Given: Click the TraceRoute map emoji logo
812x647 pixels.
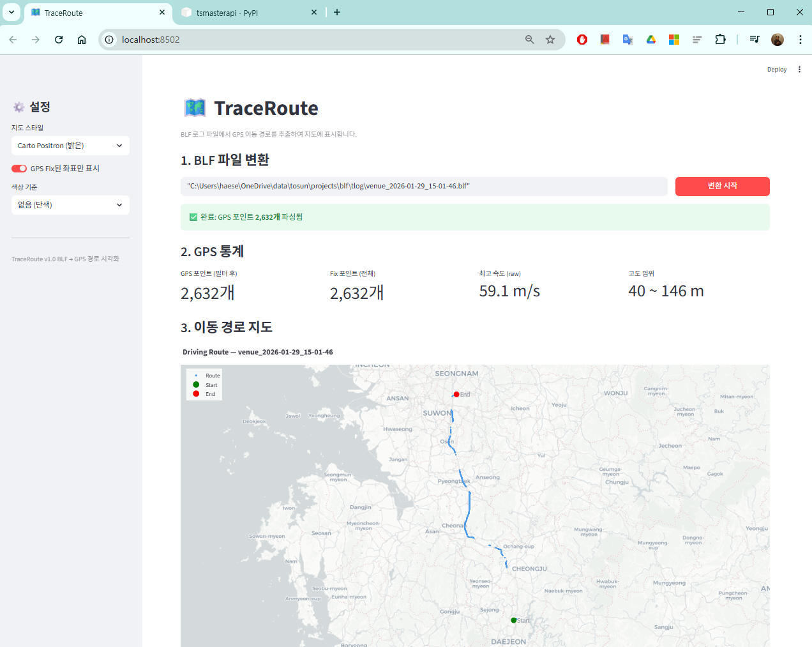Looking at the screenshot, I should (195, 108).
